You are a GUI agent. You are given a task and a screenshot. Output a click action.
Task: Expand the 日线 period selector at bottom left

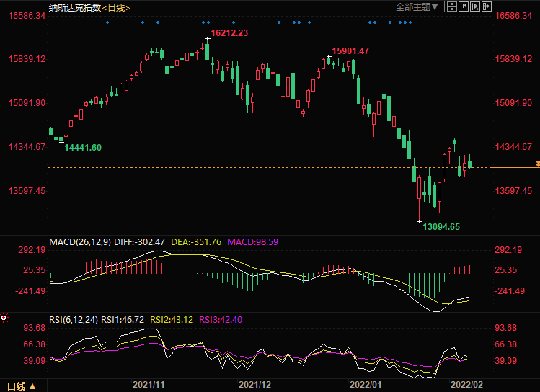click(x=21, y=386)
